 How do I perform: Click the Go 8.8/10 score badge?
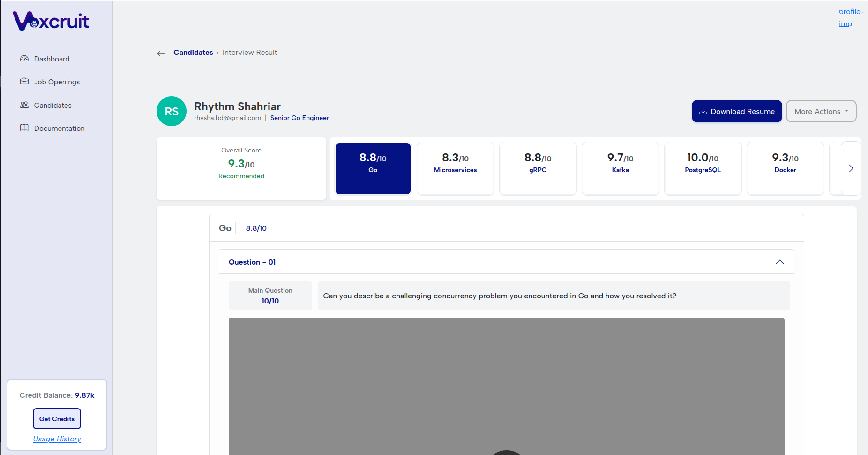[256, 228]
